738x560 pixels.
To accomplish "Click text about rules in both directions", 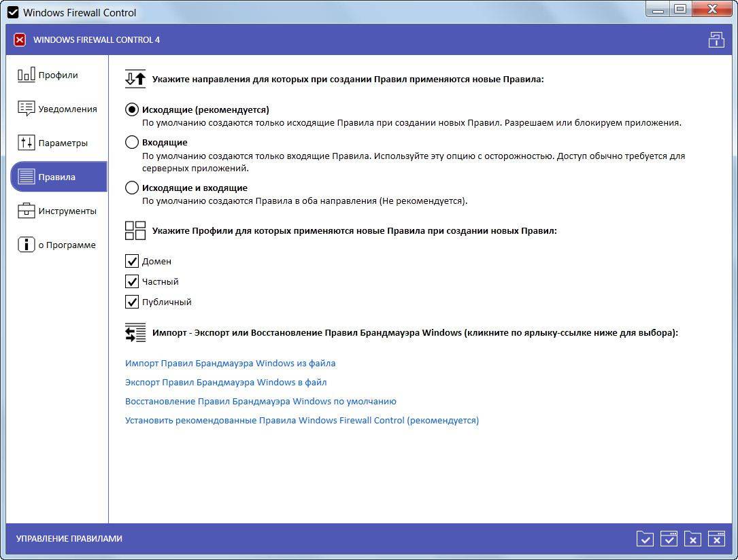I will 305,201.
